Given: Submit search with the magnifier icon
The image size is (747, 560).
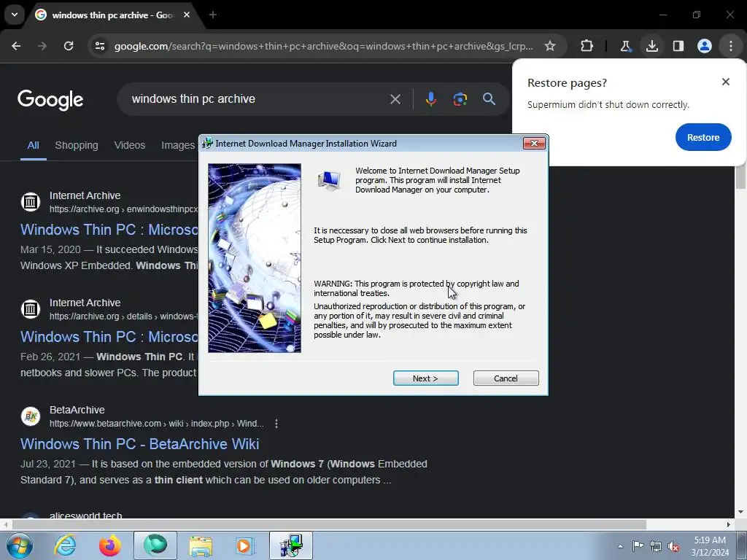Looking at the screenshot, I should click(489, 99).
